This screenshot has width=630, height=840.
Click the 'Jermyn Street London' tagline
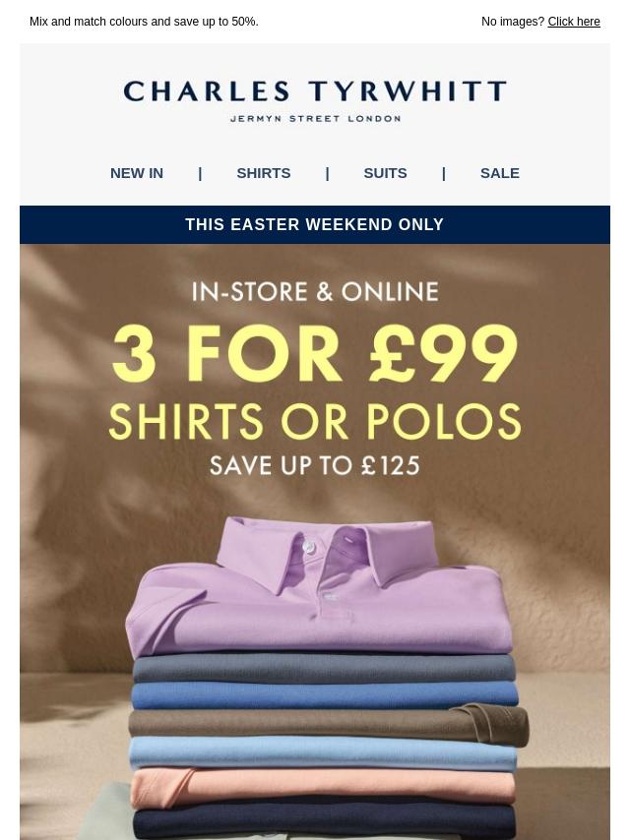[315, 118]
